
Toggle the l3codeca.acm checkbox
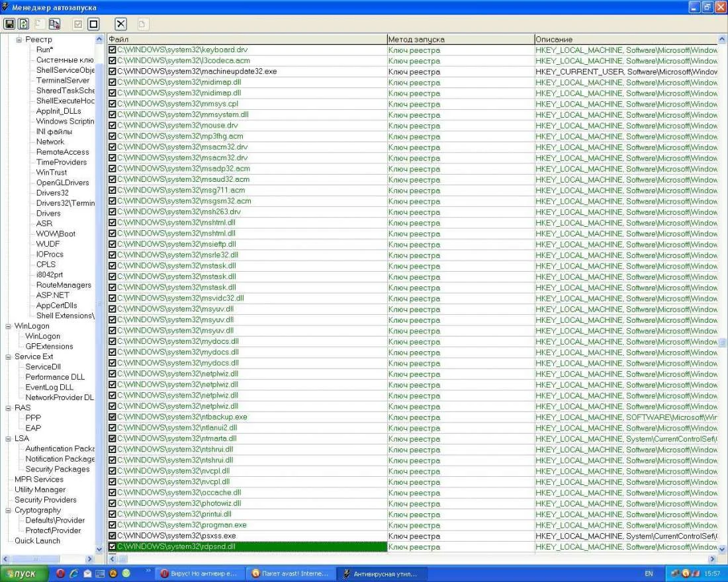point(113,60)
